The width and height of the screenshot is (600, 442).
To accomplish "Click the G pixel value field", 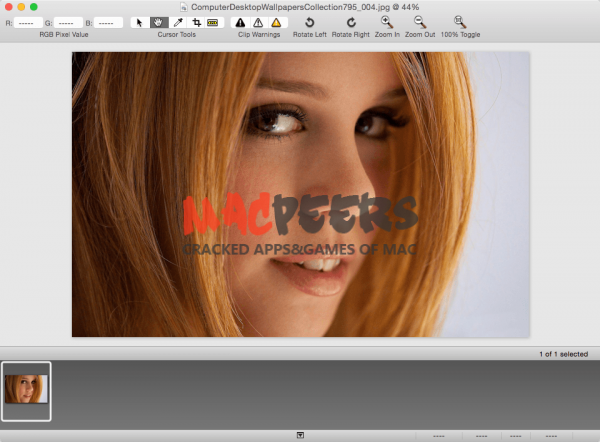I will (68, 22).
